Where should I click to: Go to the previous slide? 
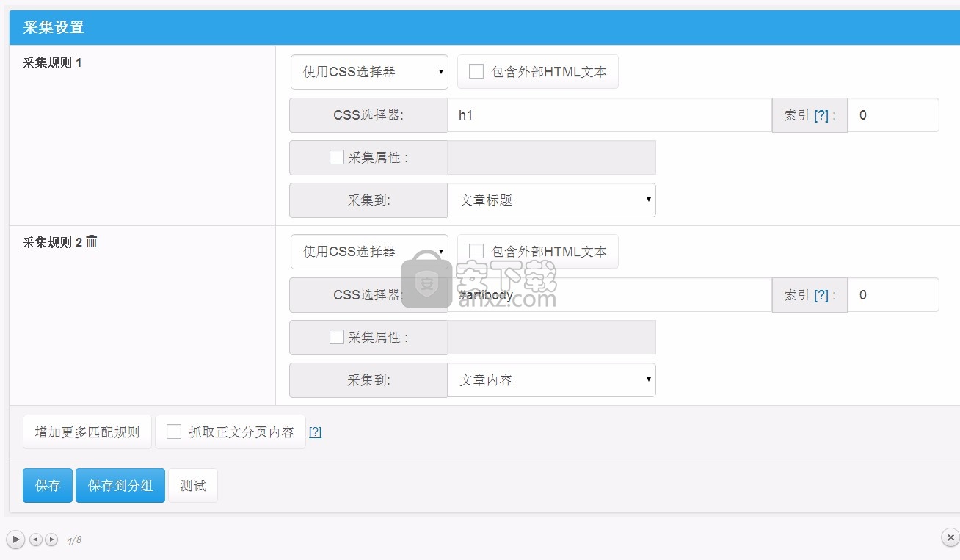coord(36,539)
